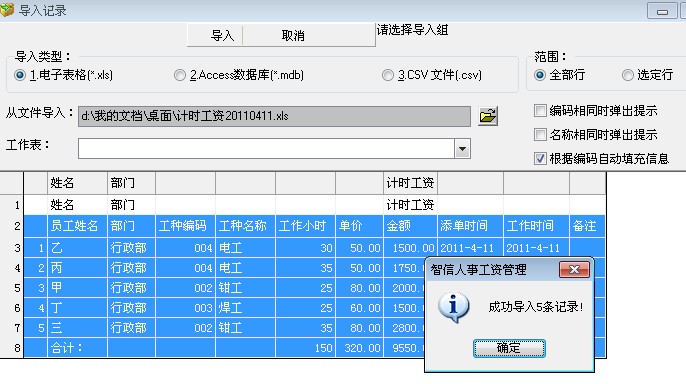Click the 导入 button

(x=222, y=35)
